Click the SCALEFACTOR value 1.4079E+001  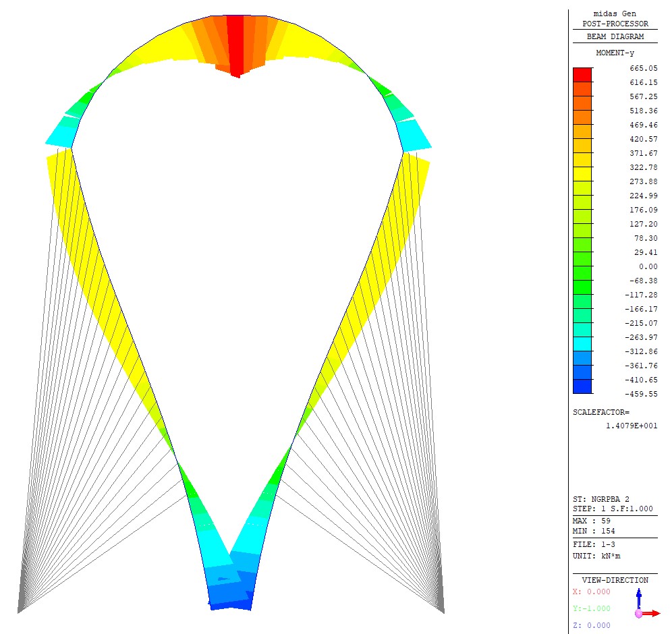point(632,426)
